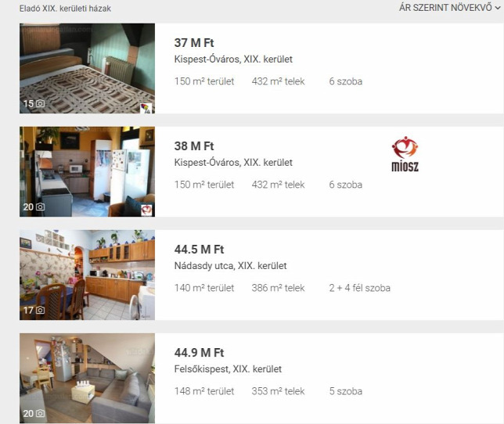This screenshot has width=504, height=424.
Task: Click camera icon on 17-photo listing
Action: (x=40, y=310)
